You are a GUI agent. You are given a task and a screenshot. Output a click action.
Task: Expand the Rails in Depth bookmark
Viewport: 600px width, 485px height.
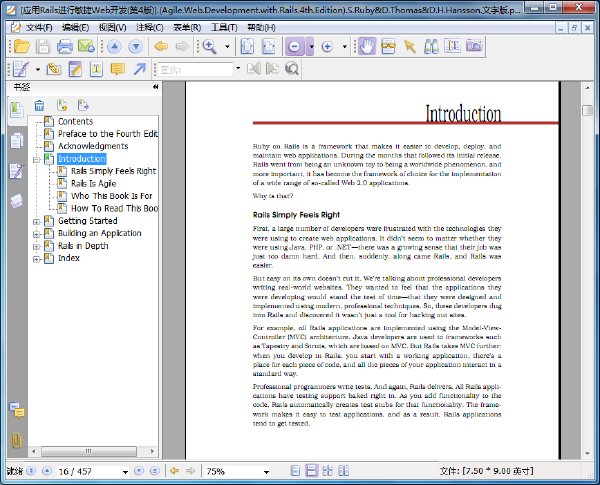(x=37, y=246)
